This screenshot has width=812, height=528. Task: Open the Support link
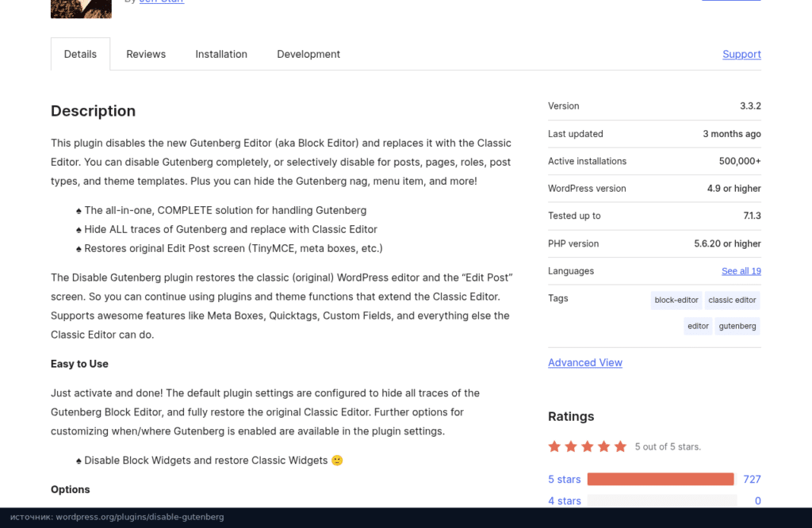pos(741,54)
